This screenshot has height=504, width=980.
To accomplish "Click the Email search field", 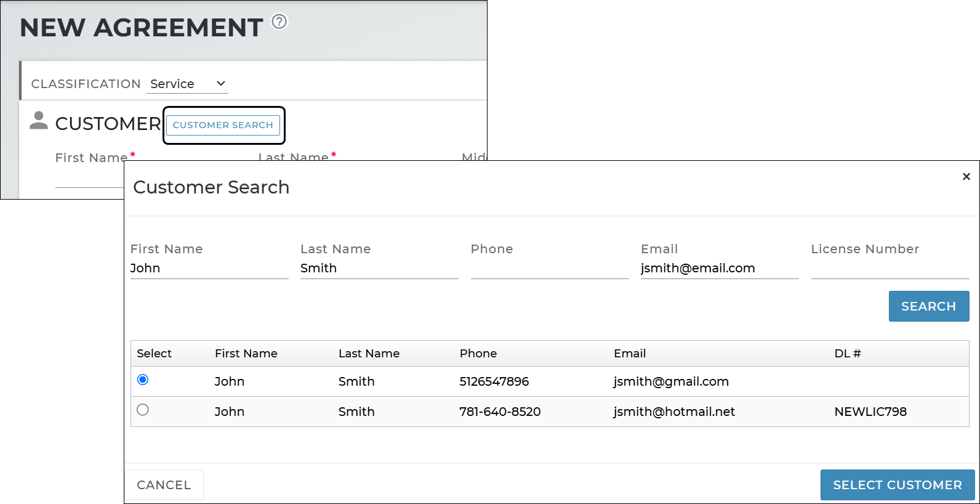I will tap(719, 269).
